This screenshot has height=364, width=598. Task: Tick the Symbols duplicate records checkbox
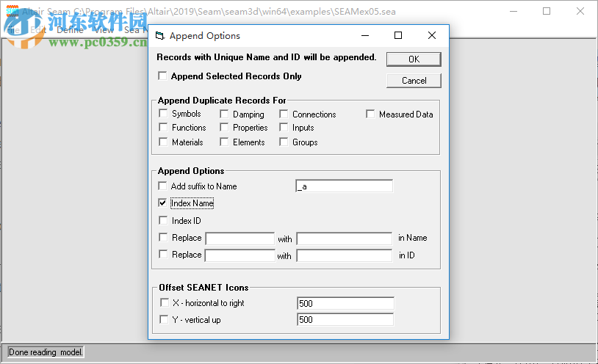(x=163, y=114)
